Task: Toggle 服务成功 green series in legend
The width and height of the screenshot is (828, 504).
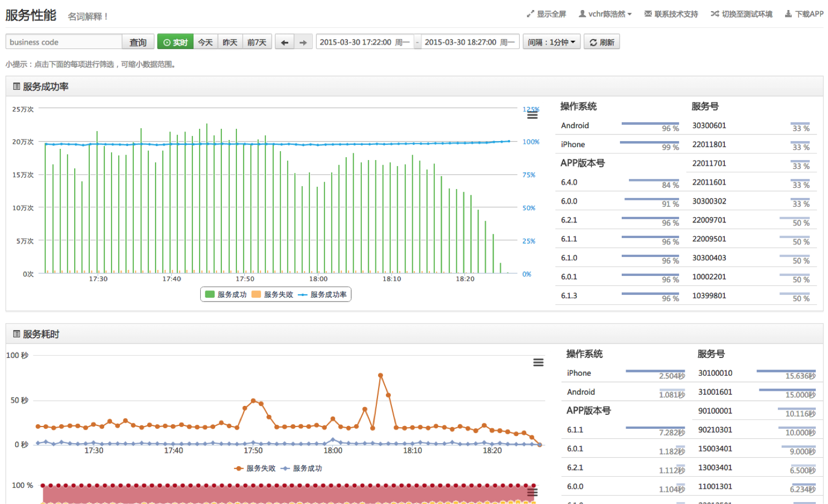Action: (226, 294)
